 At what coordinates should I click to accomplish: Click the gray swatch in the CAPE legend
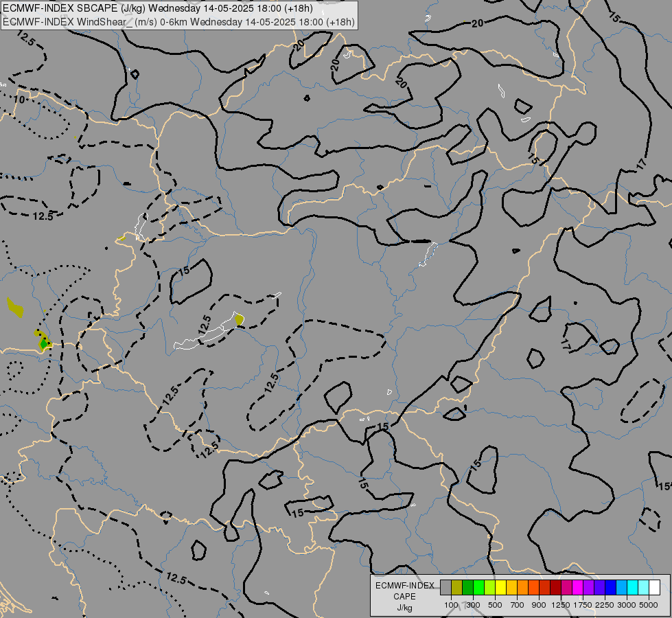pos(445,588)
